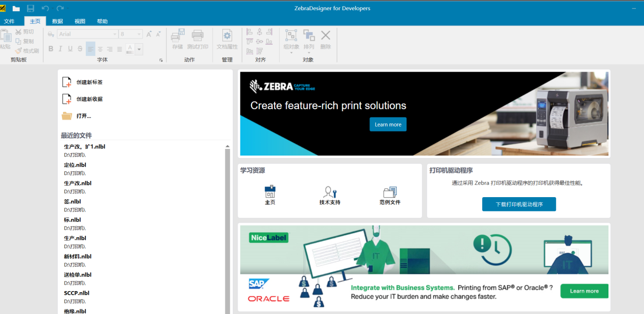The height and width of the screenshot is (314, 644).
Task: Click the font color A swatch
Action: (129, 49)
